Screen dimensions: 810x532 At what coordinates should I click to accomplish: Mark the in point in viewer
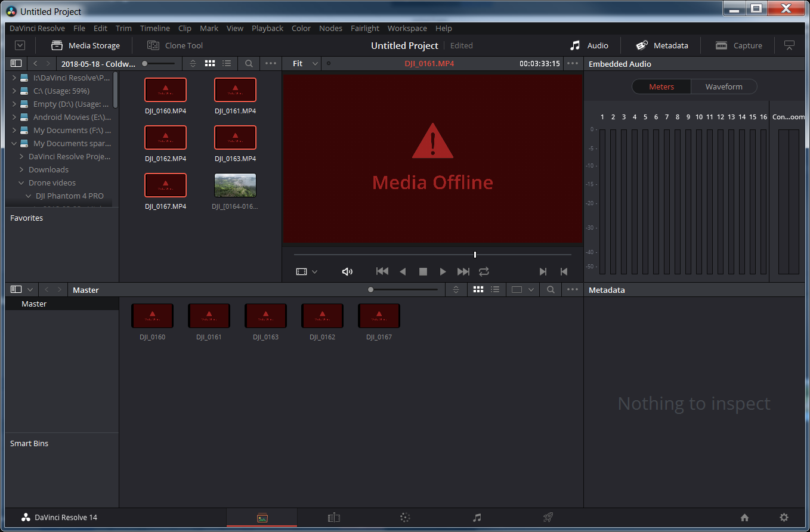(543, 271)
